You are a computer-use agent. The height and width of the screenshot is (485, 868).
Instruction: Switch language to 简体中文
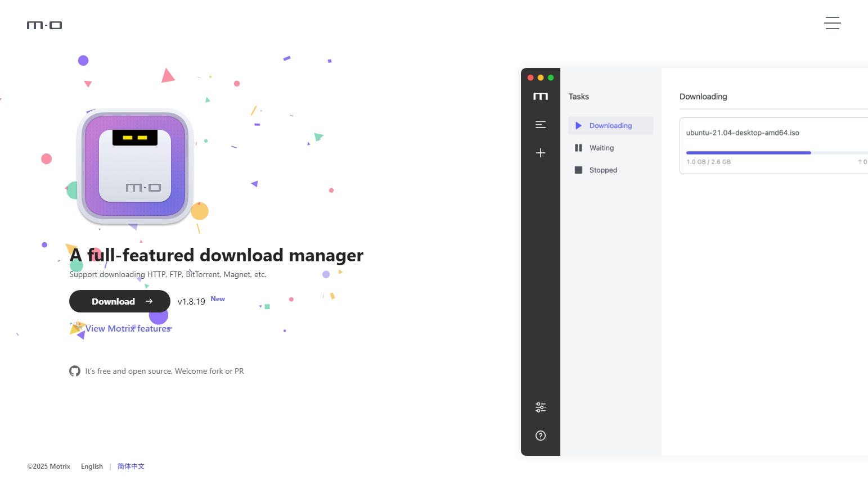point(131,466)
